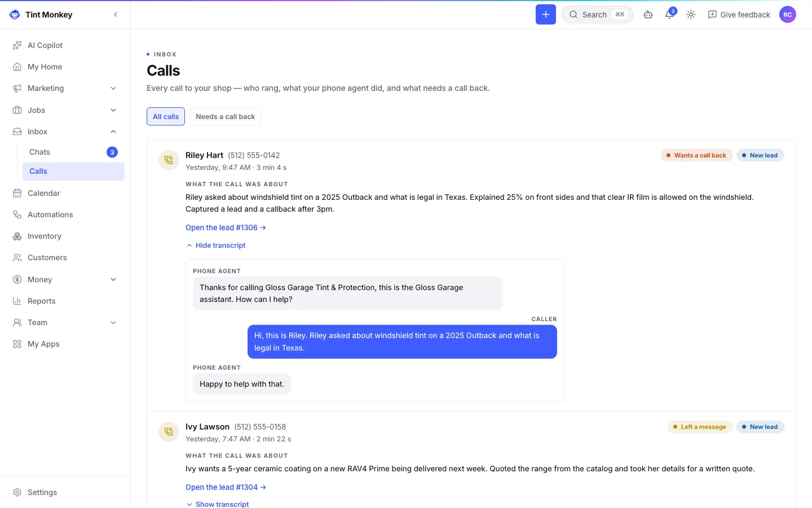Collapse the sidebar with the chevron arrow
The width and height of the screenshot is (812, 508).
click(x=116, y=15)
